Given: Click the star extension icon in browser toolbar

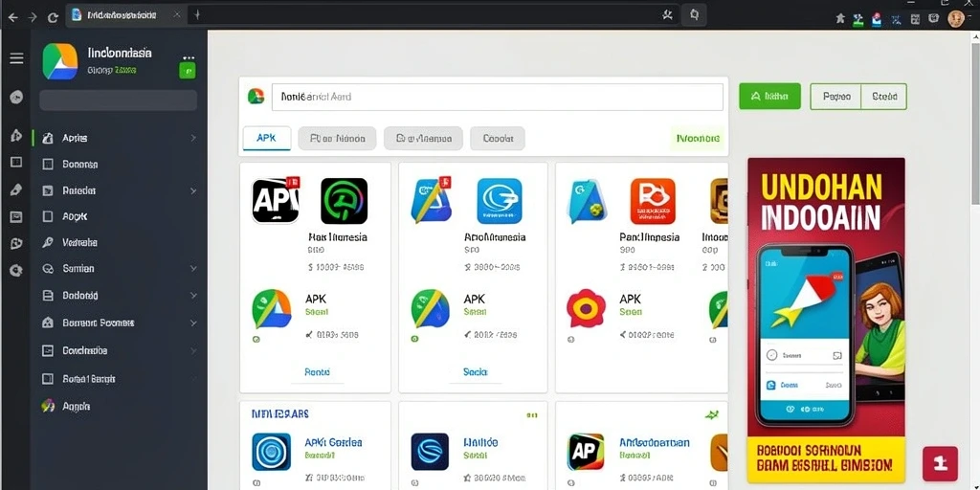Looking at the screenshot, I should 840,18.
